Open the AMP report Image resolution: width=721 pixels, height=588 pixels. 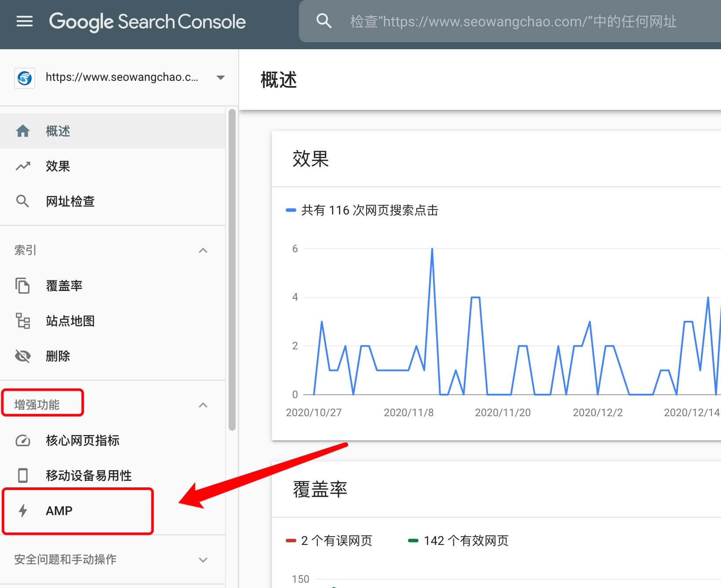(59, 511)
